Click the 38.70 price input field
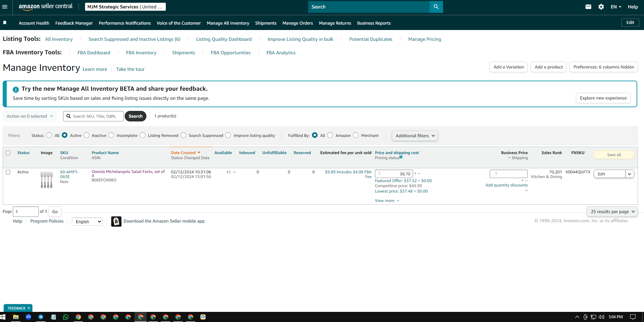 (x=394, y=174)
